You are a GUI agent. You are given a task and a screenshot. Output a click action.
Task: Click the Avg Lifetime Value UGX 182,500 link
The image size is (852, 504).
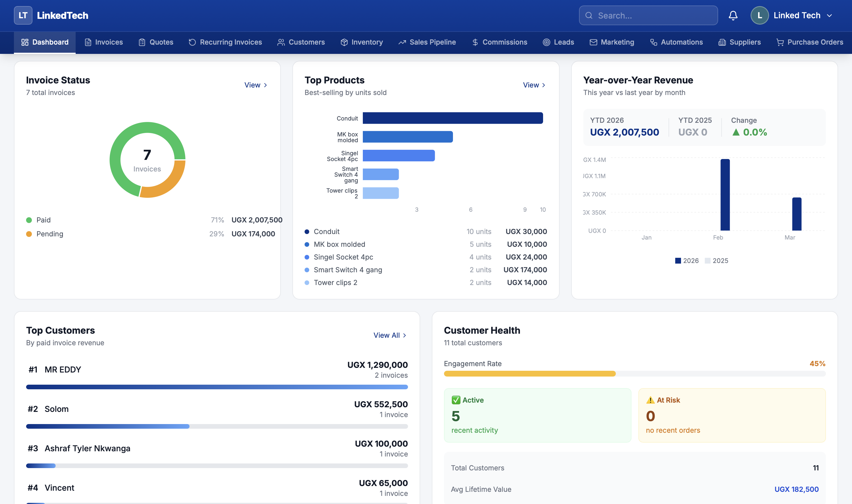(x=796, y=489)
